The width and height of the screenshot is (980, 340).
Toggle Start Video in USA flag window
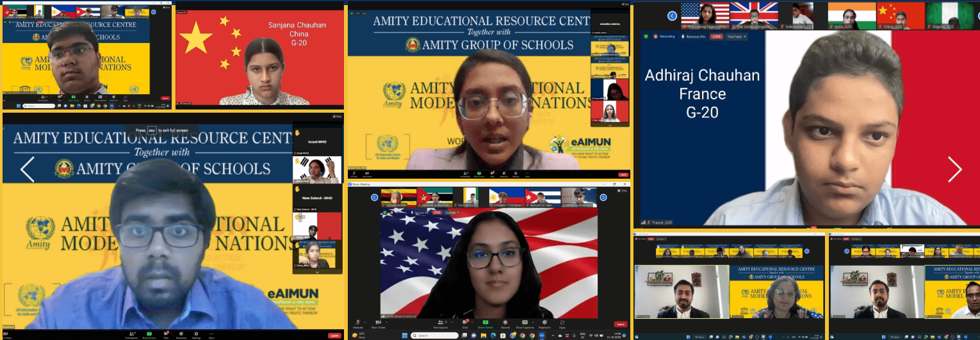pyautogui.click(x=379, y=325)
